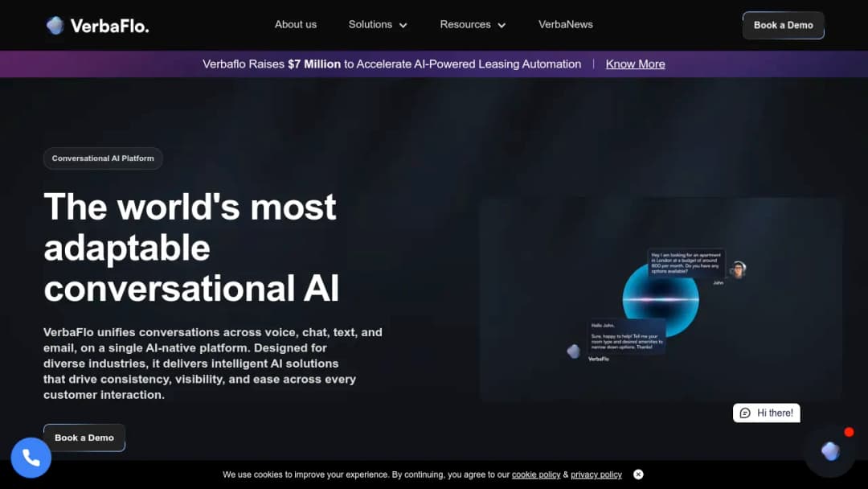Open the Solutions menu
This screenshot has height=489, width=868.
pyautogui.click(x=378, y=25)
